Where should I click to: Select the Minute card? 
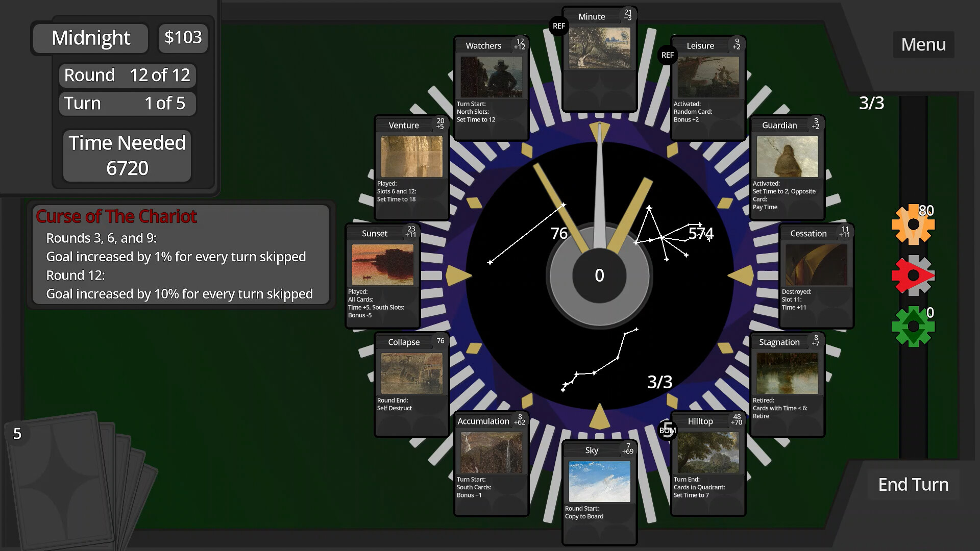(599, 59)
